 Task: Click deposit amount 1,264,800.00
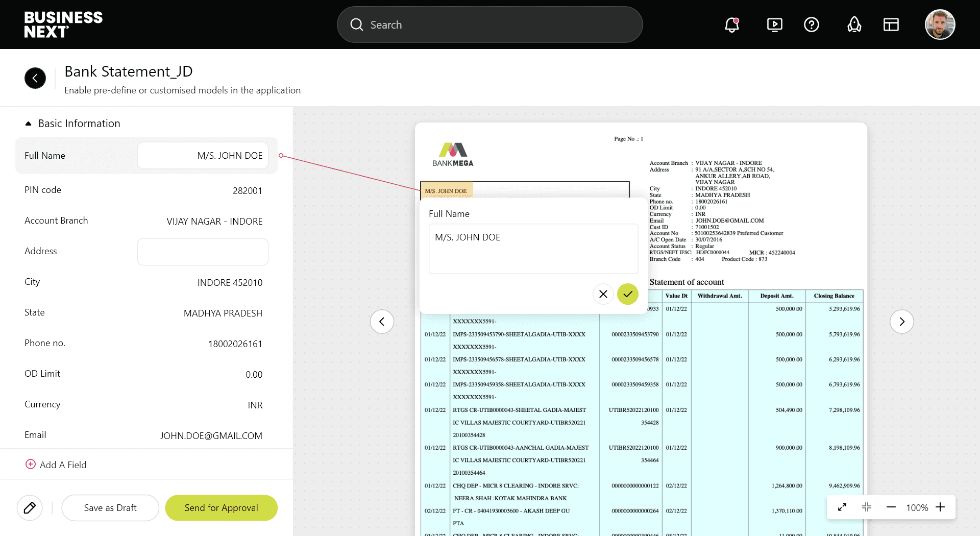(x=787, y=486)
